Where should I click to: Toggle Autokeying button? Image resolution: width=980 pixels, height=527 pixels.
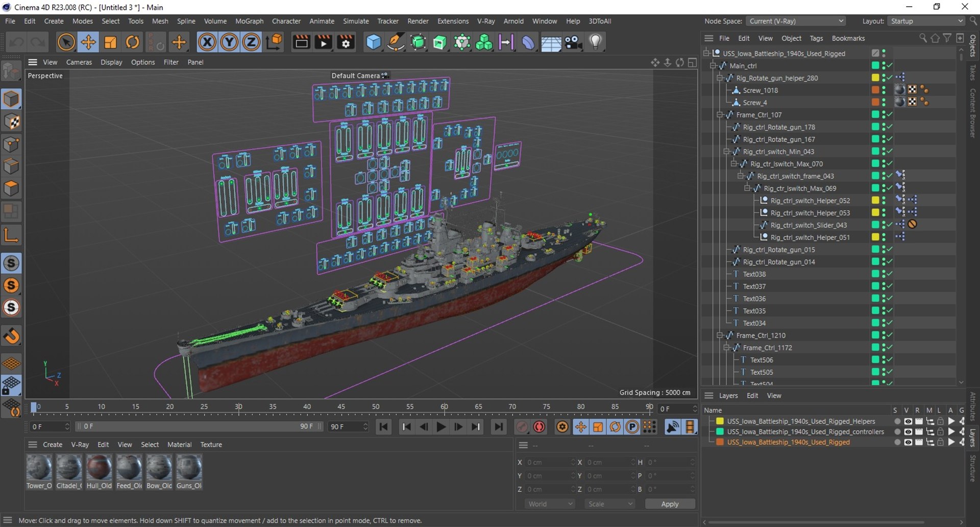[x=539, y=427]
